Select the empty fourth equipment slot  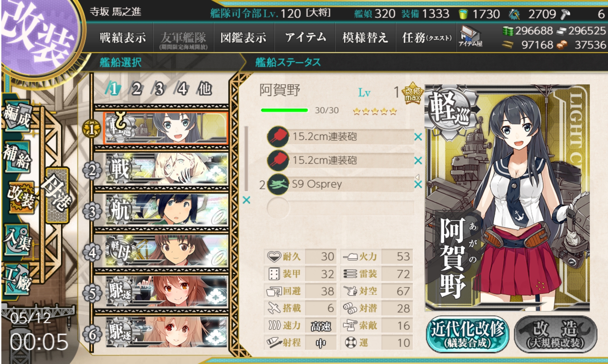click(x=340, y=208)
